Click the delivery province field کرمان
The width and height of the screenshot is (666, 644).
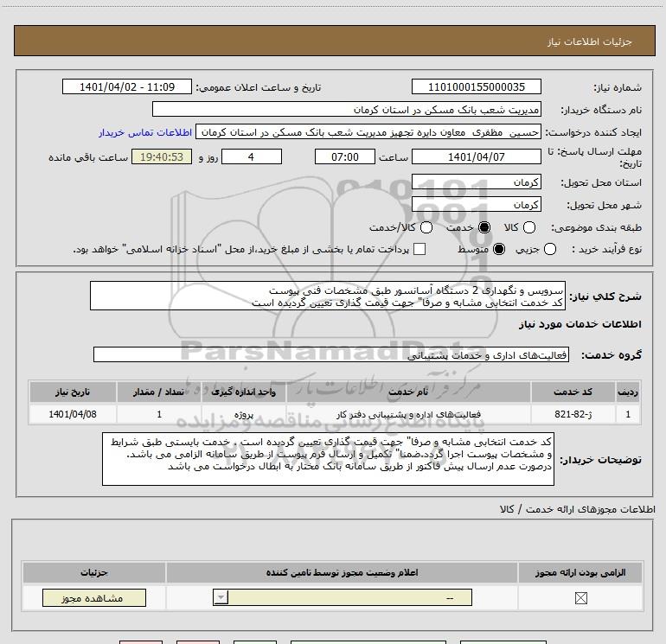coord(476,182)
